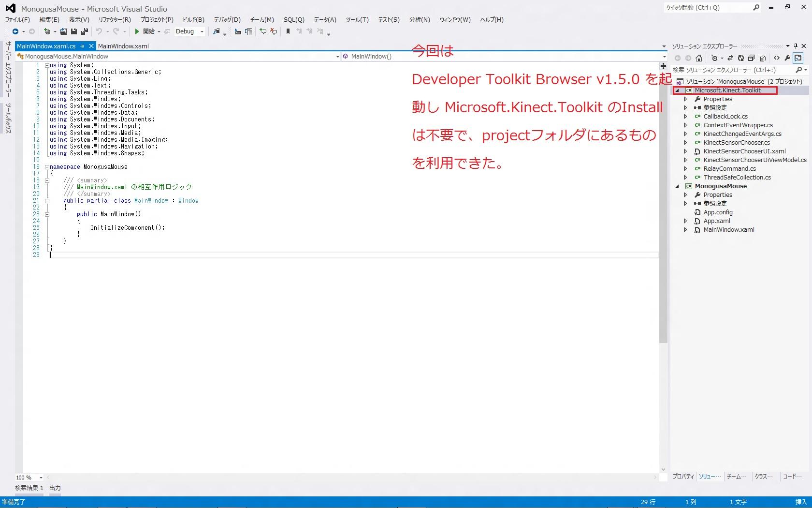The image size is (812, 508).
Task: Click the Collapse All icon in Solution Explorer
Action: [752, 58]
